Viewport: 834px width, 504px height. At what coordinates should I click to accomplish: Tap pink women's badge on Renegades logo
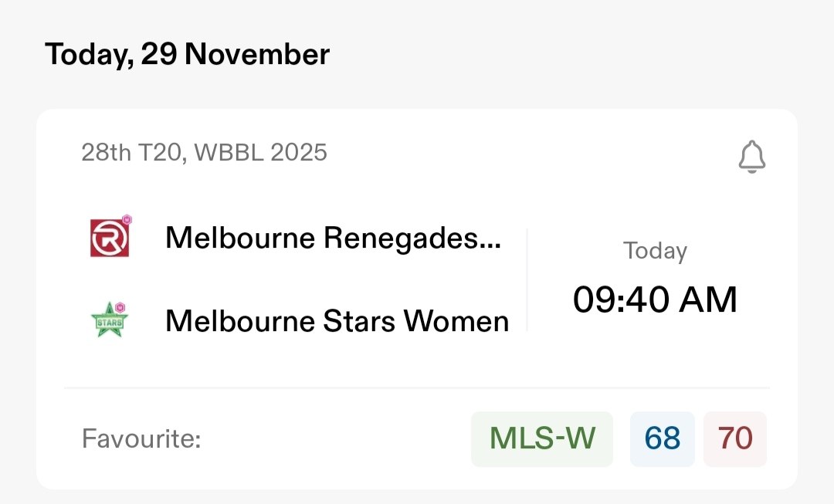point(127,220)
